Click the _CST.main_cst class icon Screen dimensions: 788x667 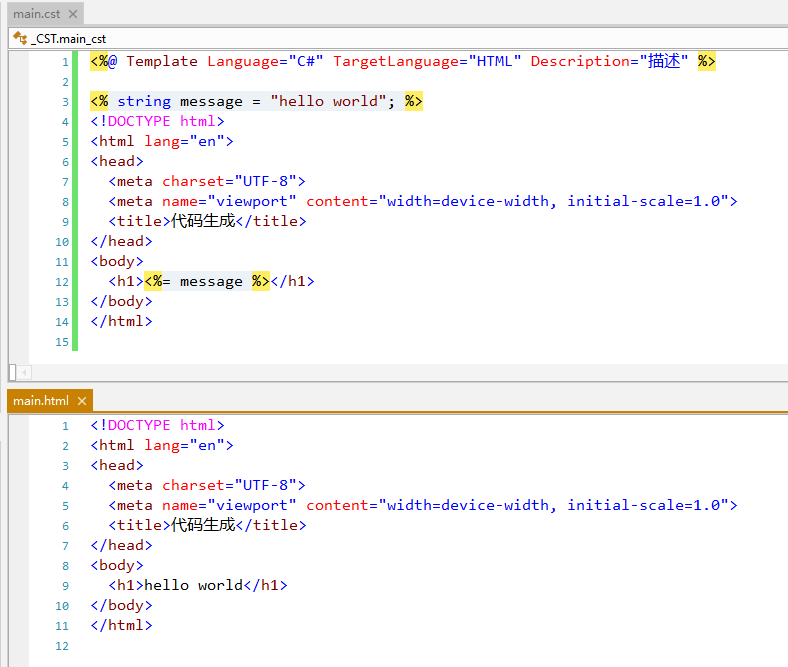tap(20, 38)
